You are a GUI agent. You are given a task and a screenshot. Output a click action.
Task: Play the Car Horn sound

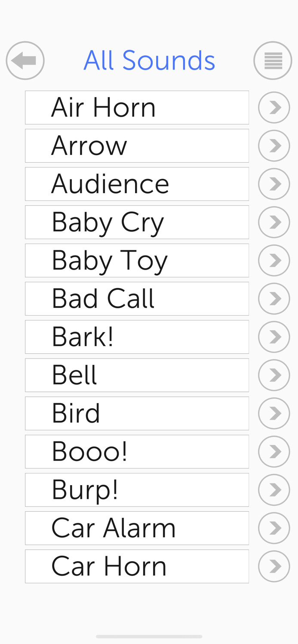(x=137, y=566)
